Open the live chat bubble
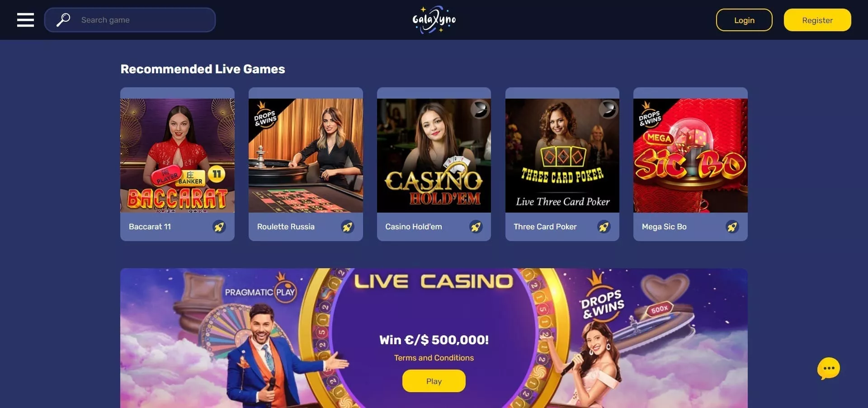 pyautogui.click(x=829, y=369)
